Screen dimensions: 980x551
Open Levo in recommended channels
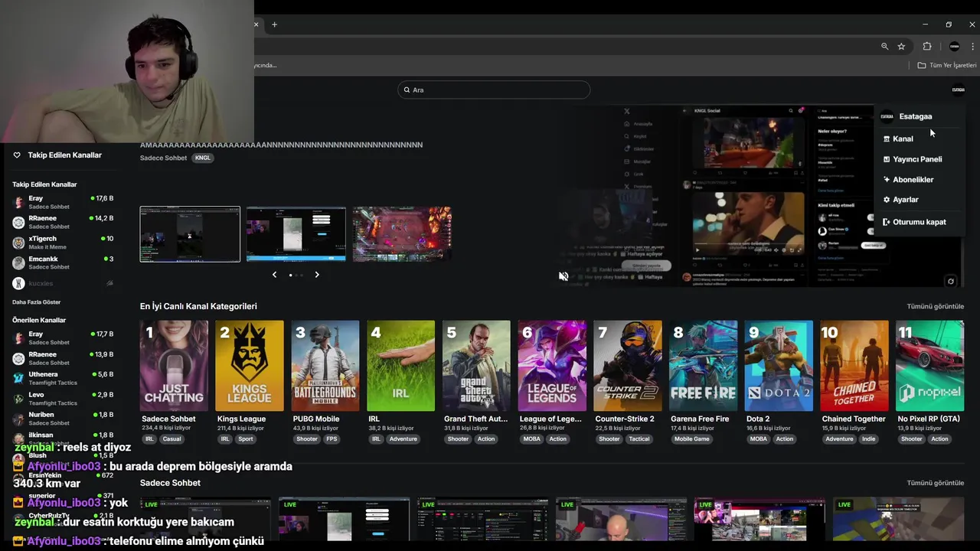coord(63,399)
